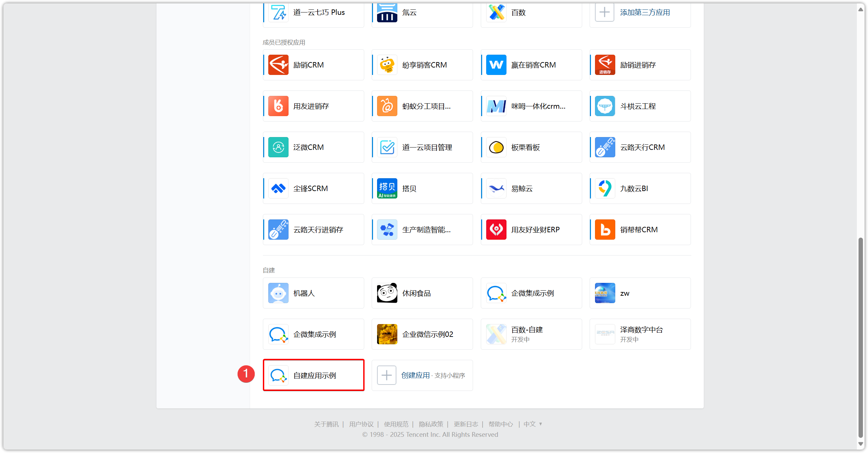Image resolution: width=868 pixels, height=453 pixels.
Task: Open the 关于腾讯 footer link
Action: coord(326,424)
